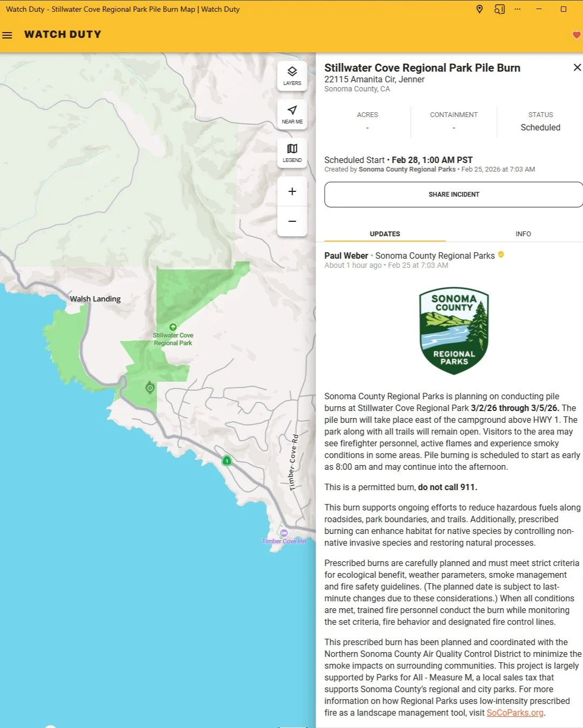Image resolution: width=583 pixels, height=728 pixels.
Task: Open the Watch Duty hamburger menu
Action: point(7,35)
